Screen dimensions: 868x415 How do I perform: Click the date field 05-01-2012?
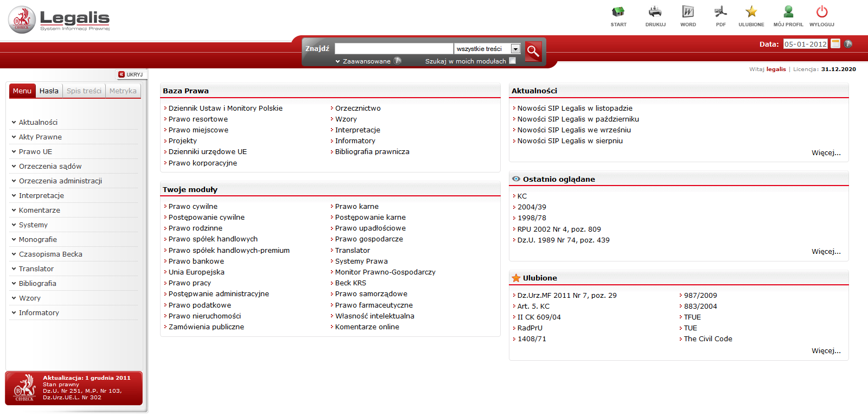806,44
